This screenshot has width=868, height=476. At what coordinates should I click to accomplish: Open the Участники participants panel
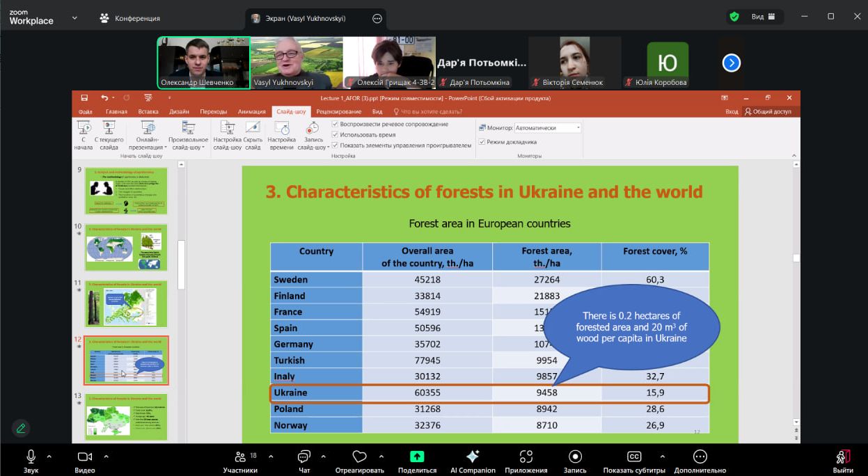click(x=241, y=457)
